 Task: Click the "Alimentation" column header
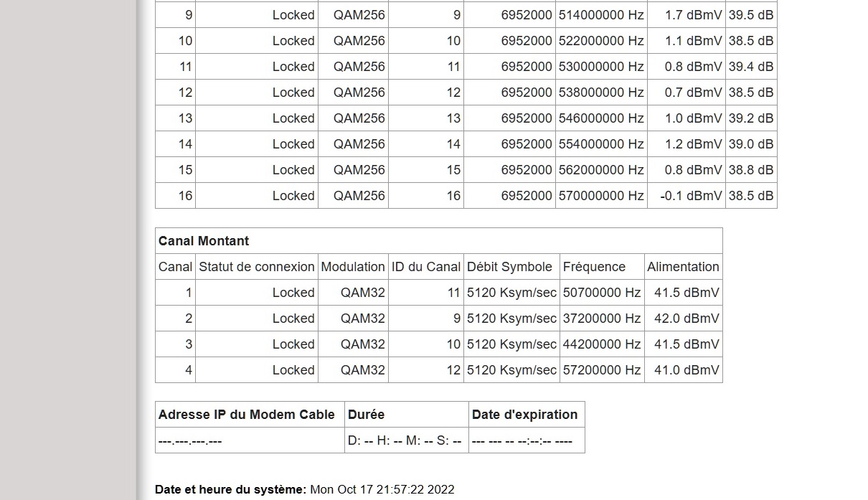tap(683, 267)
